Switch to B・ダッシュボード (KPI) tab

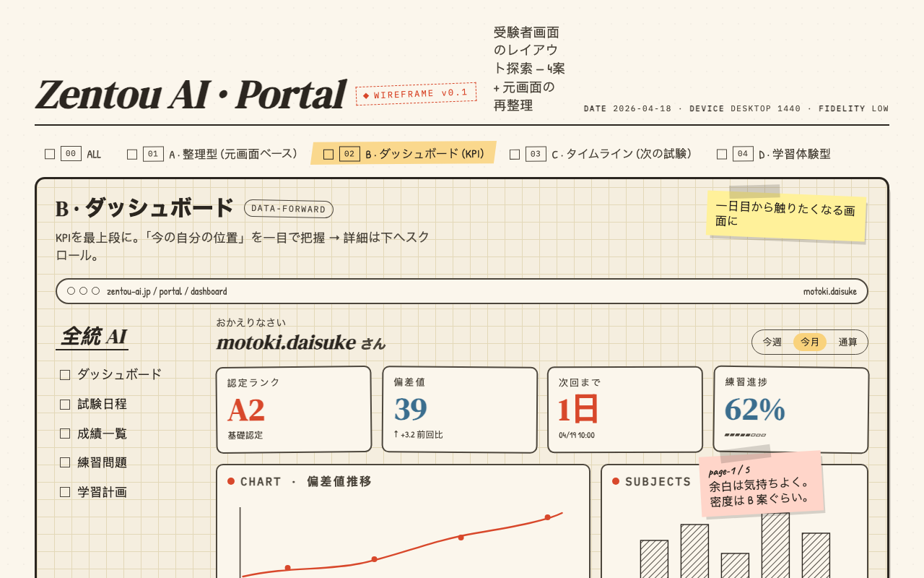pyautogui.click(x=404, y=153)
